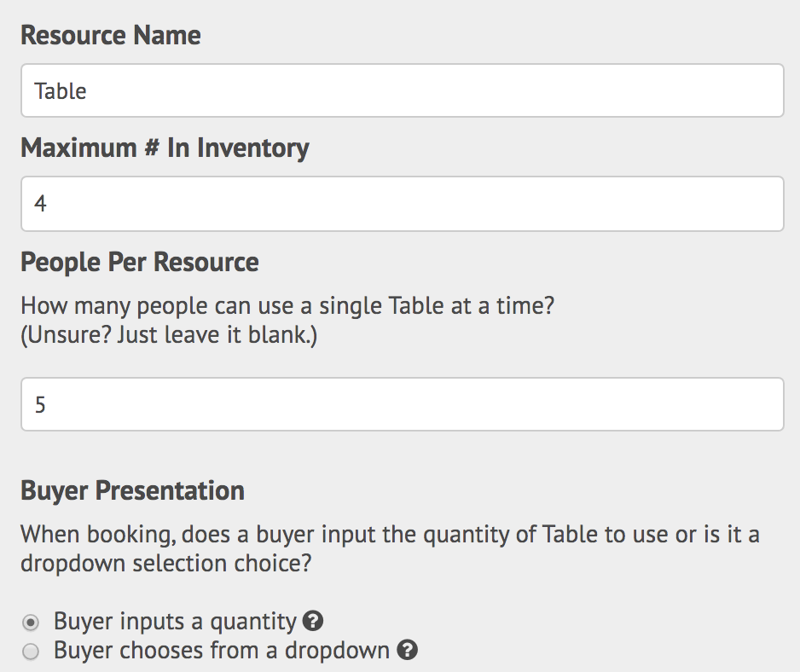The width and height of the screenshot is (800, 672).
Task: Click the word Table inside the name field
Action: 61,91
